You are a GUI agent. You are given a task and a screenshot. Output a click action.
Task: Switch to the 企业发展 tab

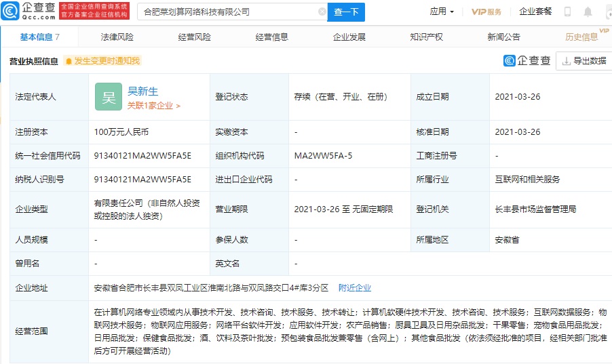(349, 37)
